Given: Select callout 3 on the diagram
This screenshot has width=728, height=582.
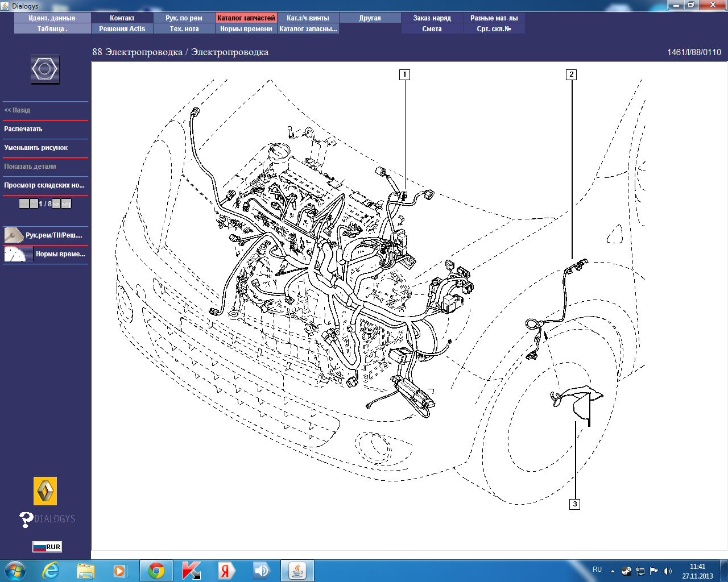Looking at the screenshot, I should point(575,504).
